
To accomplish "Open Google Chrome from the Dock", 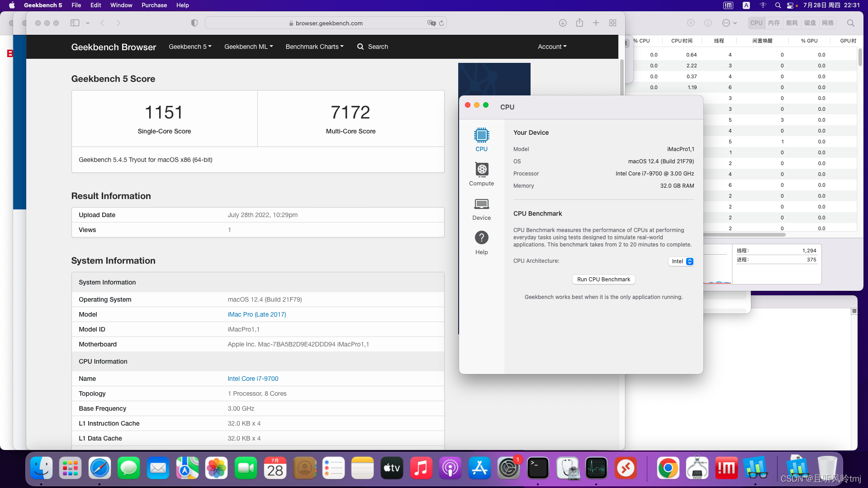I will click(668, 468).
